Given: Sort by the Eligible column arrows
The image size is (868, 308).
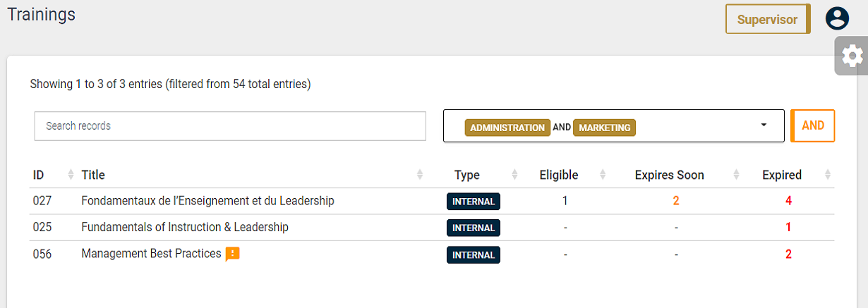Looking at the screenshot, I should pos(603,175).
